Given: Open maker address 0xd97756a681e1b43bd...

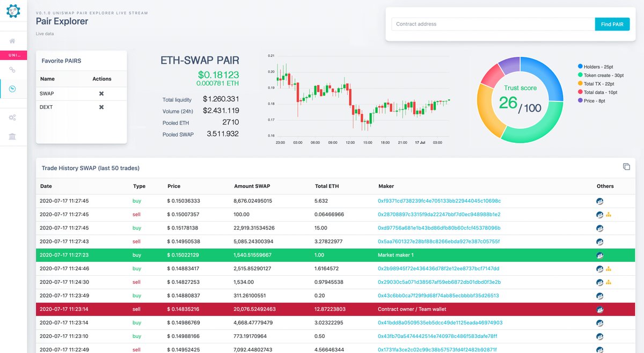Looking at the screenshot, I should (439, 228).
